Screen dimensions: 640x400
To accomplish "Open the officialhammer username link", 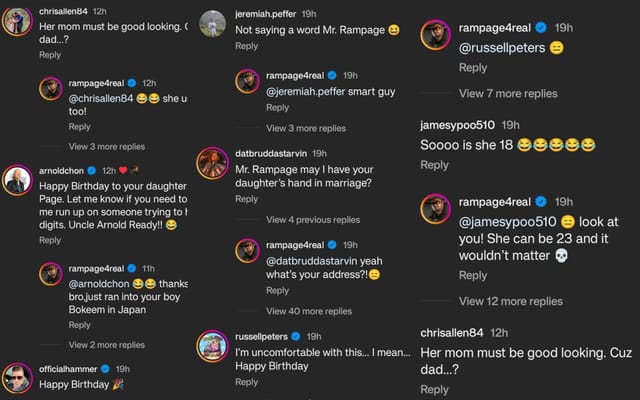I will coord(71,369).
